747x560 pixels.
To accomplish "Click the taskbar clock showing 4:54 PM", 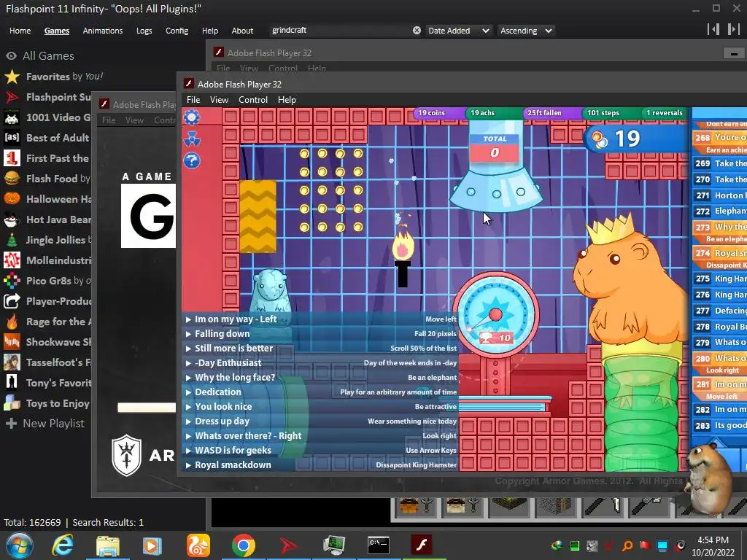I will point(713,545).
